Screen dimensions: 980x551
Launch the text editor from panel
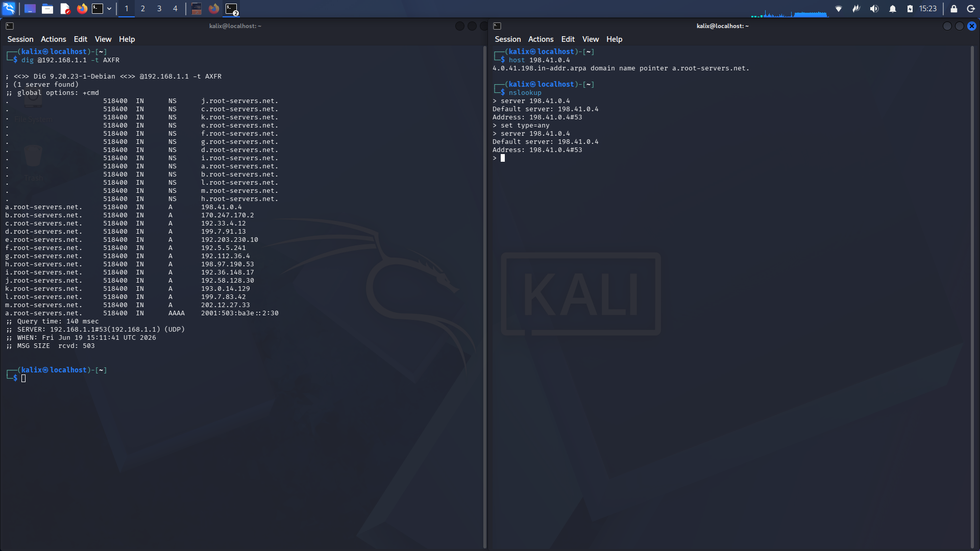click(65, 9)
